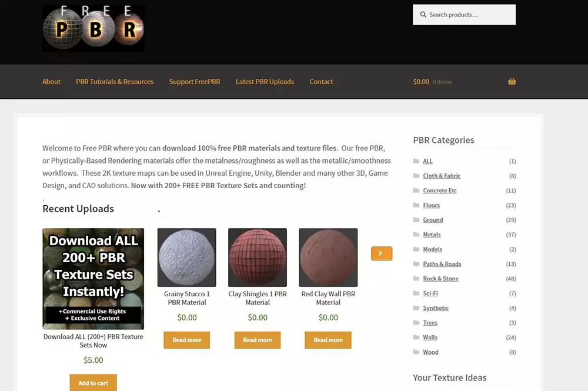Image resolution: width=588 pixels, height=391 pixels.
Task: Click the folder icon next to Sci-Fi
Action: pos(416,293)
